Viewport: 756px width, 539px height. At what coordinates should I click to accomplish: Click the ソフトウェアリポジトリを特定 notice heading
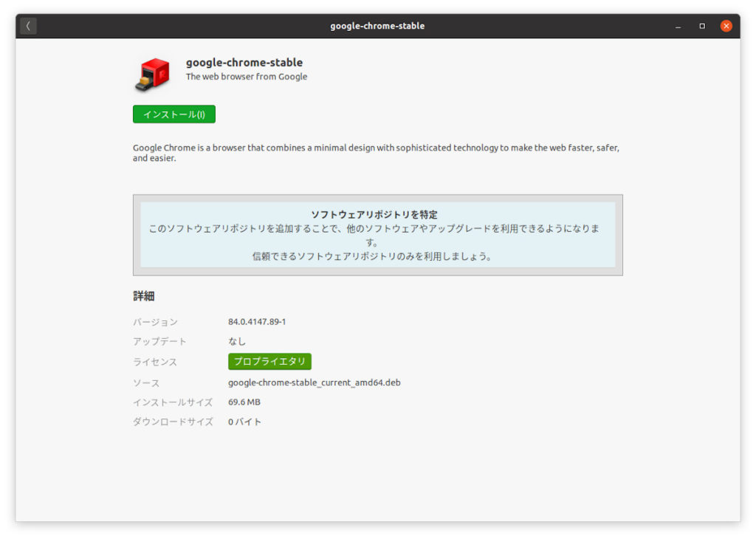click(x=374, y=215)
